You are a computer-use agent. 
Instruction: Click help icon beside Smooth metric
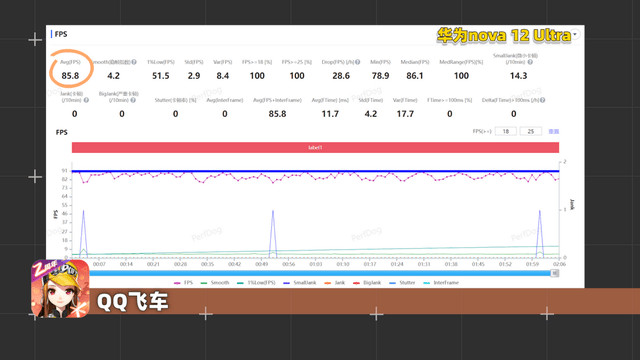[x=134, y=62]
